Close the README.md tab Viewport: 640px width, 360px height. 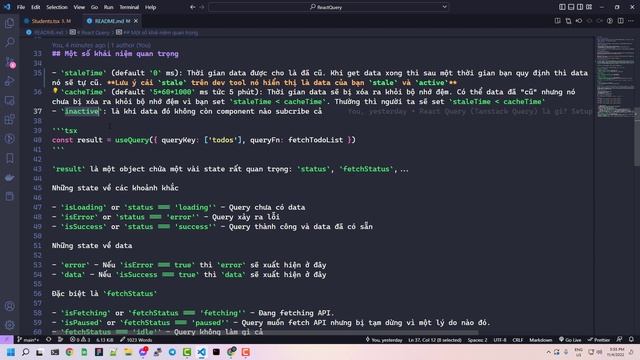tap(136, 21)
